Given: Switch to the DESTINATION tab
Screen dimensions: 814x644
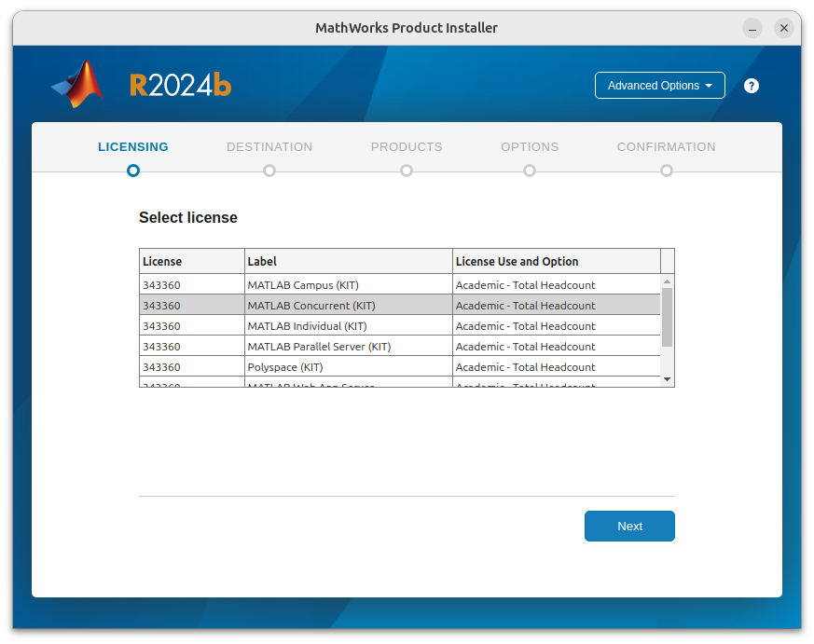Looking at the screenshot, I should click(x=269, y=146).
